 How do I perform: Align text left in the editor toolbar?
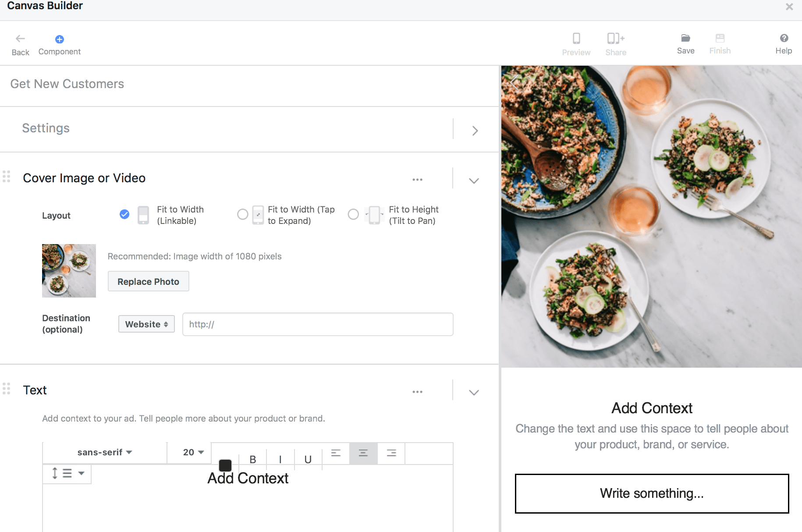336,453
